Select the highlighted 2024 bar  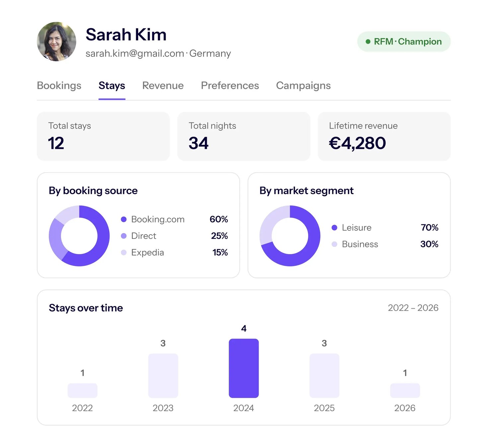click(x=244, y=368)
